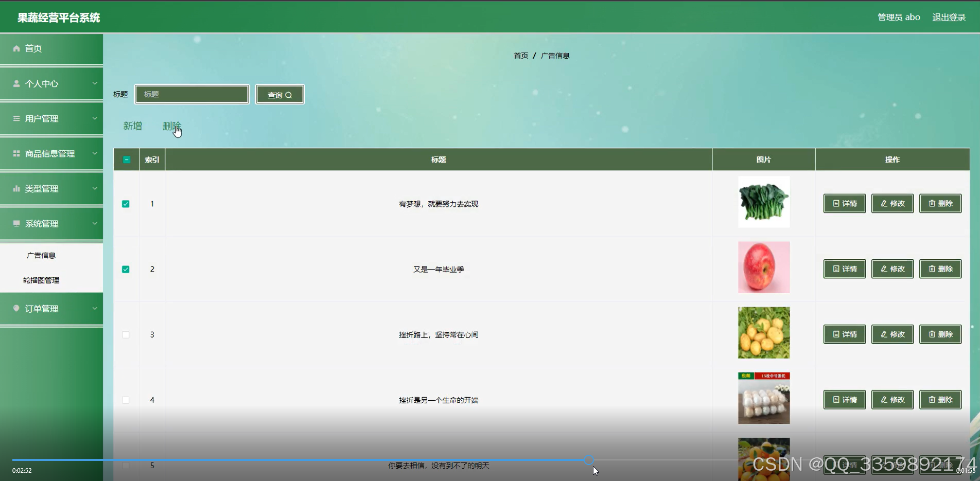
Task: Click the title 挫折是另一个生命的开端
Action: coord(439,400)
